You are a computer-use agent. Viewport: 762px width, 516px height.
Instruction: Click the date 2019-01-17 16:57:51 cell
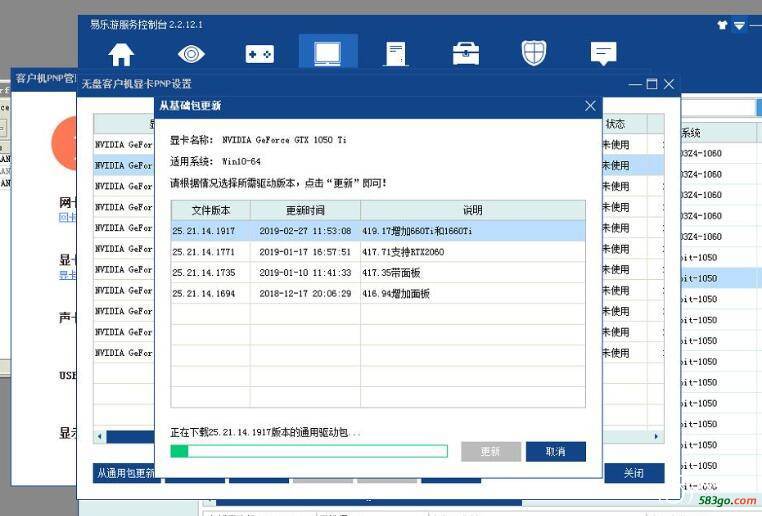point(305,252)
